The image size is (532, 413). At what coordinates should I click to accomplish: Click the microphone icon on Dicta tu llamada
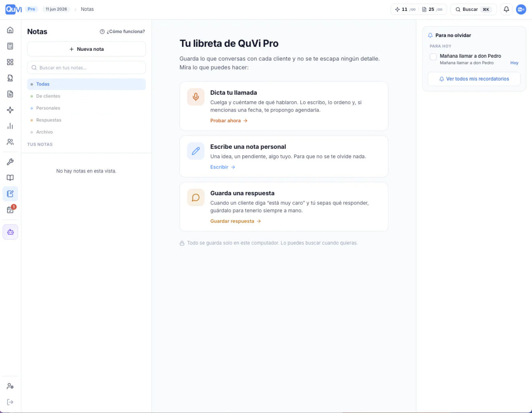tap(196, 97)
